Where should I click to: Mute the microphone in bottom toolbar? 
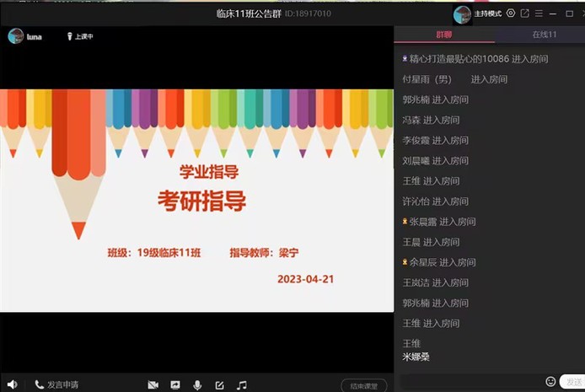pyautogui.click(x=197, y=385)
